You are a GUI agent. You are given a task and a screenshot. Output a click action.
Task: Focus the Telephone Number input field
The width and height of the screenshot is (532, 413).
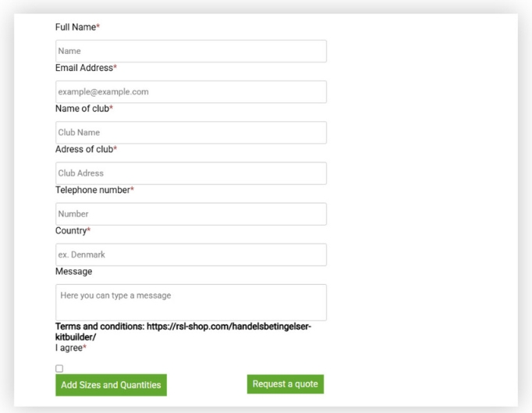tap(190, 214)
